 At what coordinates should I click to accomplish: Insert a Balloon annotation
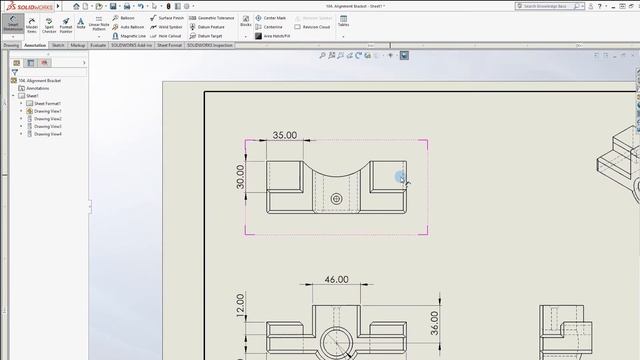point(123,18)
